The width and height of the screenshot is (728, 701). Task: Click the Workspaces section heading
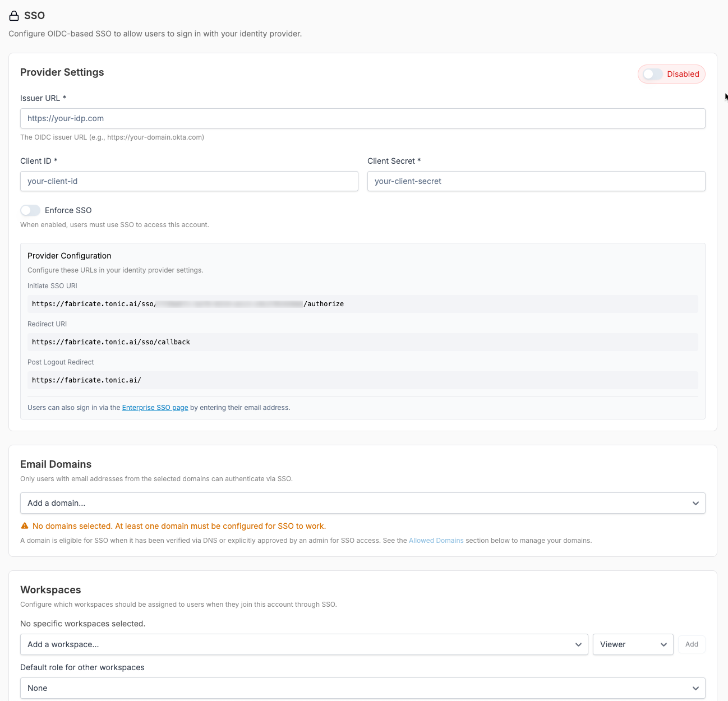pyautogui.click(x=50, y=590)
